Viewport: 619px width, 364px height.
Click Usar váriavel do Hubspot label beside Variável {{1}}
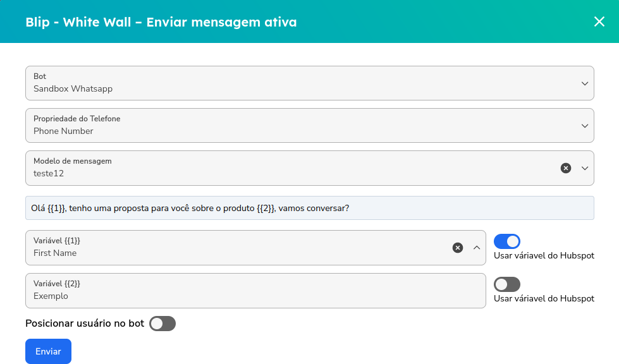tap(544, 256)
